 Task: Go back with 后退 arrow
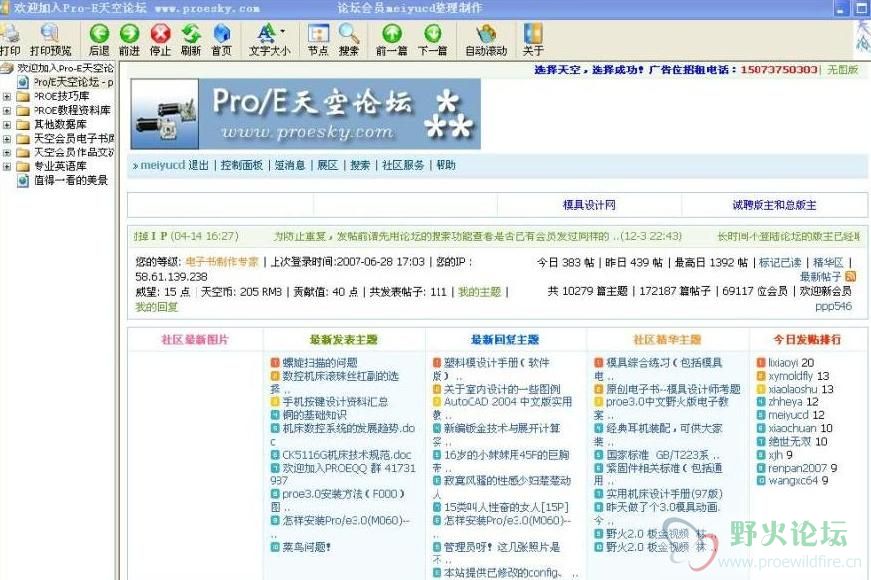(99, 34)
